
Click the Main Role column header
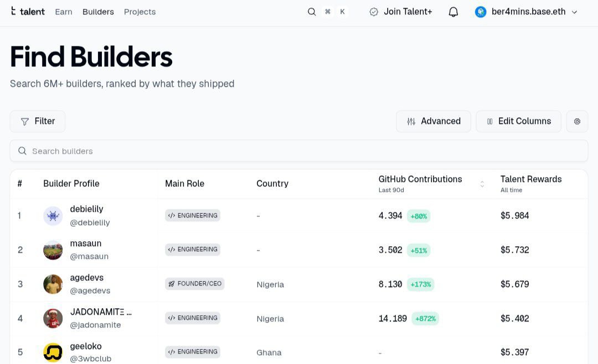[184, 183]
